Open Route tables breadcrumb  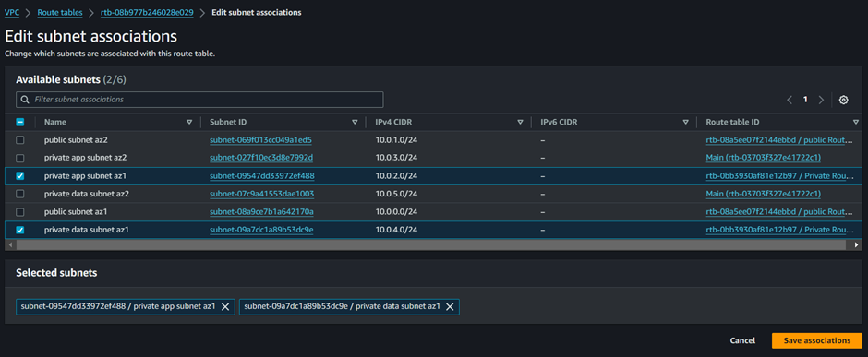pos(60,12)
